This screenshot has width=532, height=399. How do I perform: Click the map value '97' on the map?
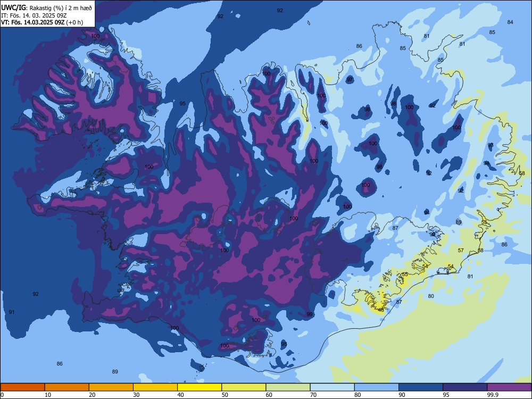tap(350, 80)
